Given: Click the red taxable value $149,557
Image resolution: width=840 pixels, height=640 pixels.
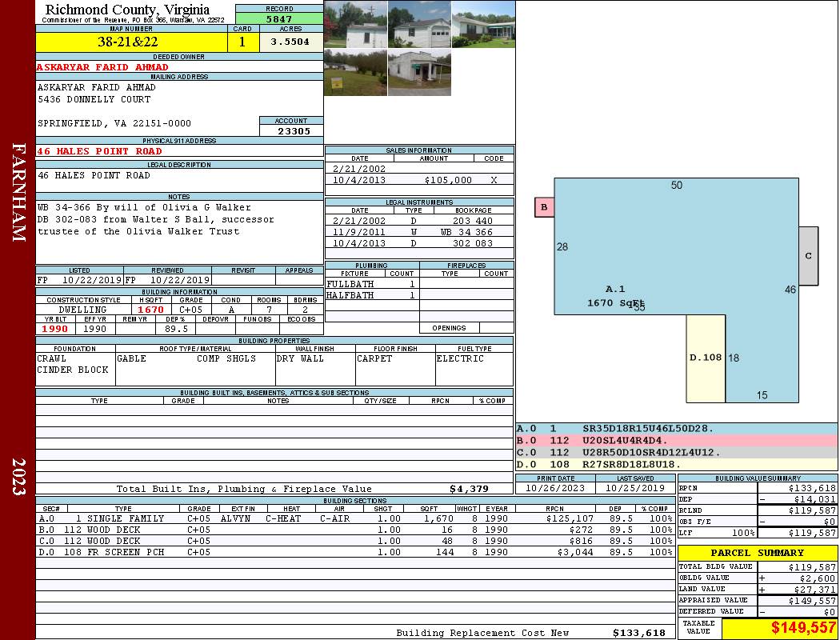Looking at the screenshot, I should pos(779,629).
